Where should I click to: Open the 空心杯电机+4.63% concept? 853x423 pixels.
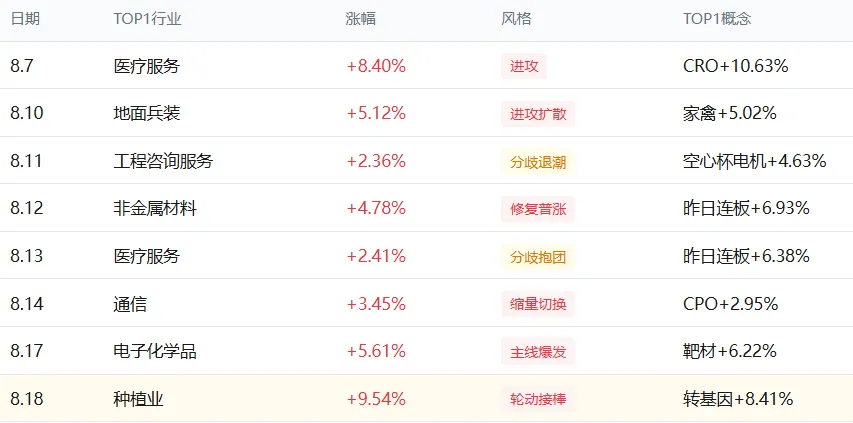(755, 161)
